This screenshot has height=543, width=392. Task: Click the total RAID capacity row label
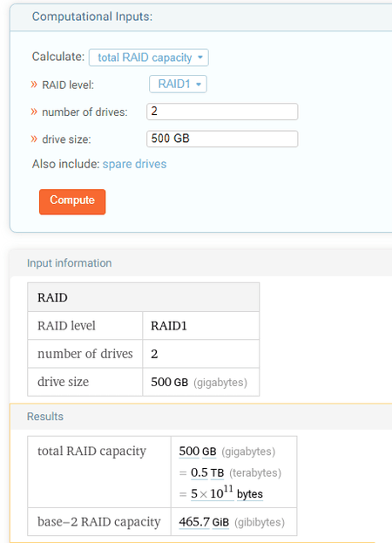pos(92,451)
